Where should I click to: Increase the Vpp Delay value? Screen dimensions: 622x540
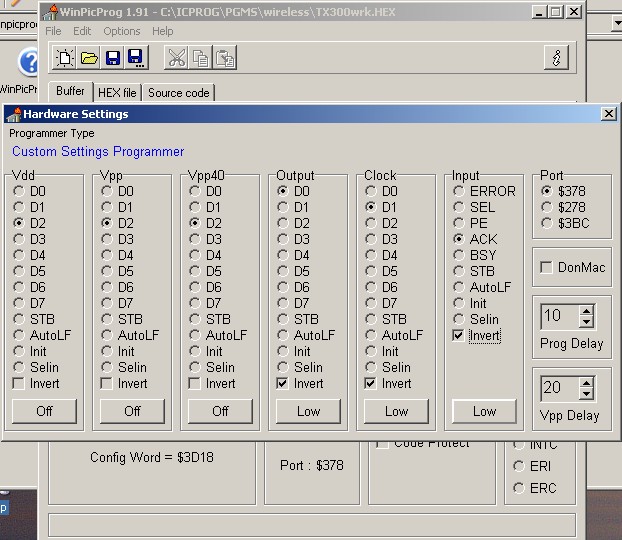coord(587,382)
